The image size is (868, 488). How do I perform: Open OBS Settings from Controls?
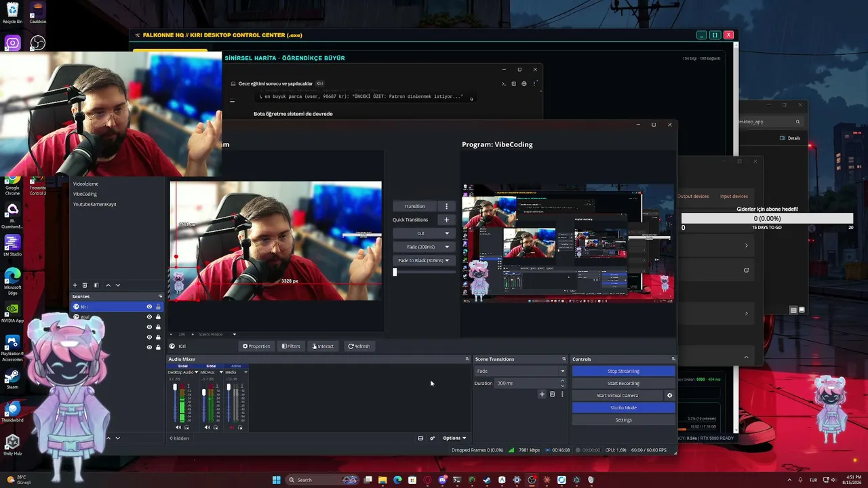(623, 420)
